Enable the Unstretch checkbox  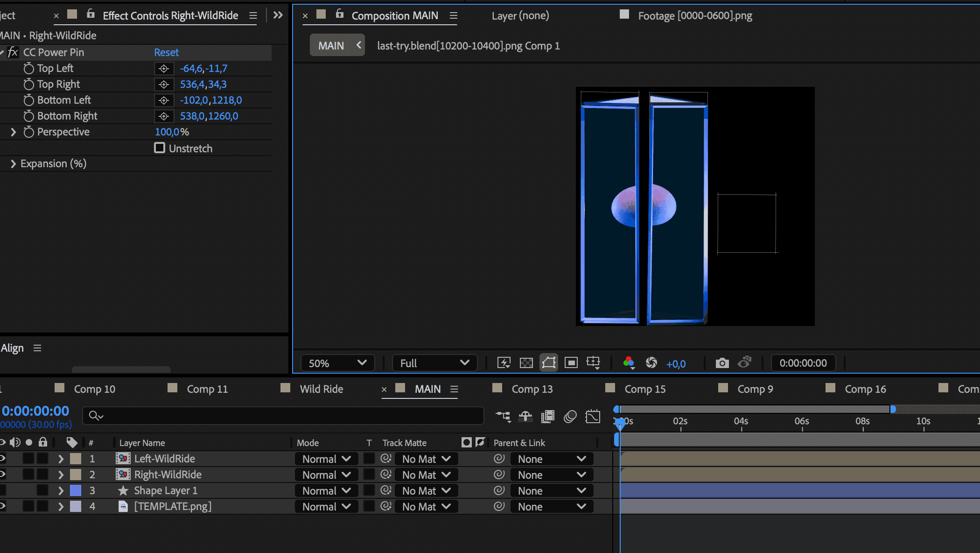[160, 148]
